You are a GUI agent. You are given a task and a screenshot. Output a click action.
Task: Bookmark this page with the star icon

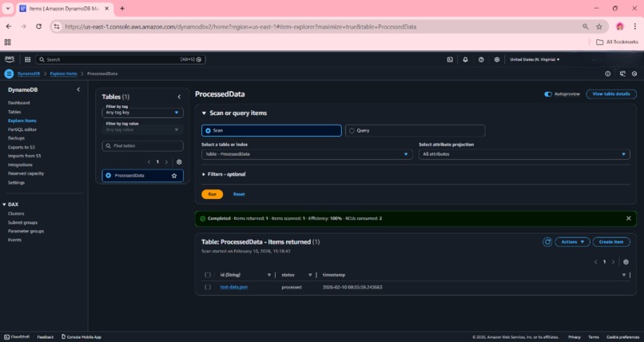point(598,26)
